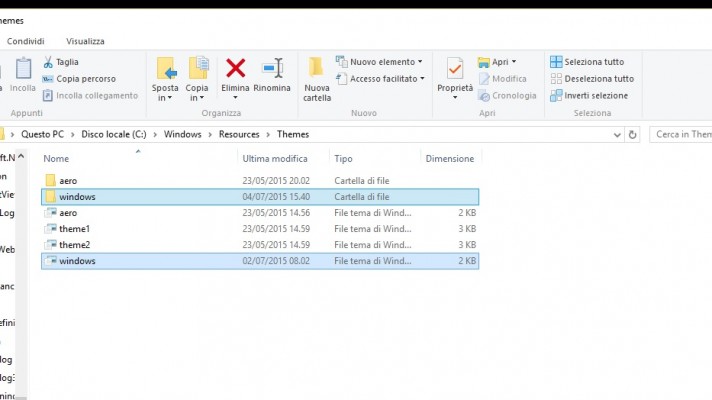Sort by Ultima modifica column header
The height and width of the screenshot is (400, 712).
tap(275, 159)
